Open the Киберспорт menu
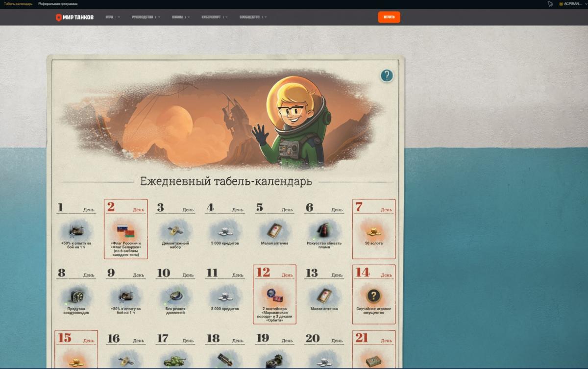Screen dimensions: 588x369 point(211,17)
